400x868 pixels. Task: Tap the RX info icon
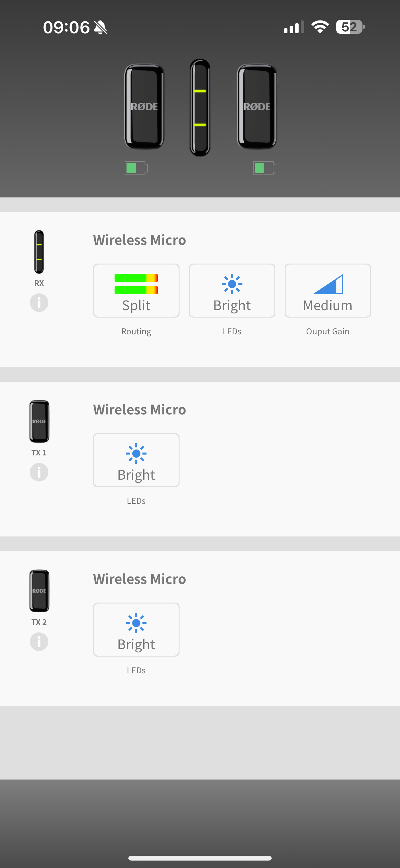click(39, 303)
